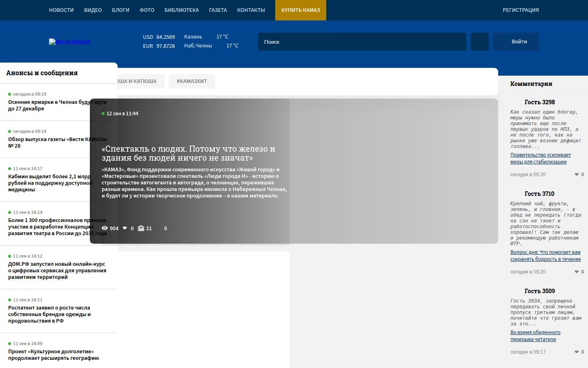Click the Вести Камаза logo image

pyautogui.click(x=69, y=42)
